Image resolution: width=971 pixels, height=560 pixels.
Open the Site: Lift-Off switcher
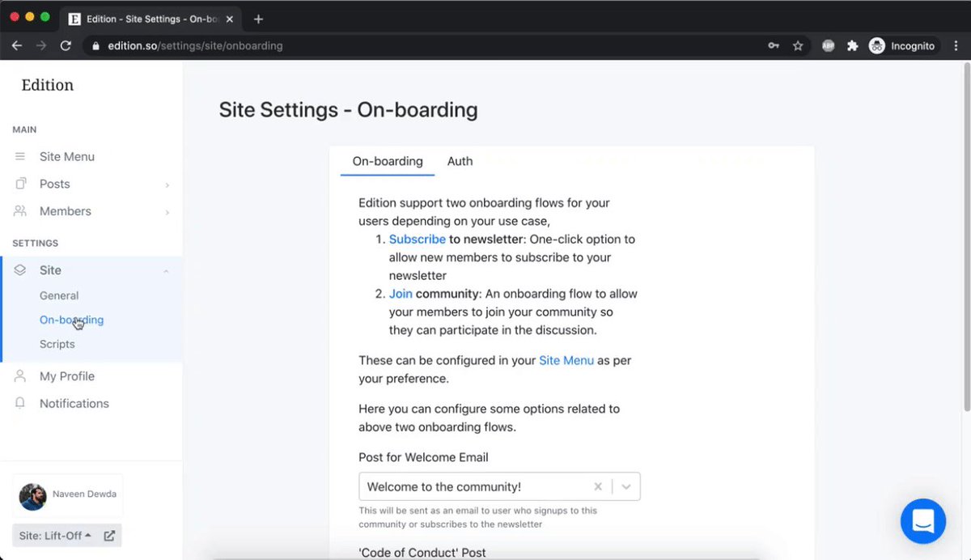click(55, 536)
